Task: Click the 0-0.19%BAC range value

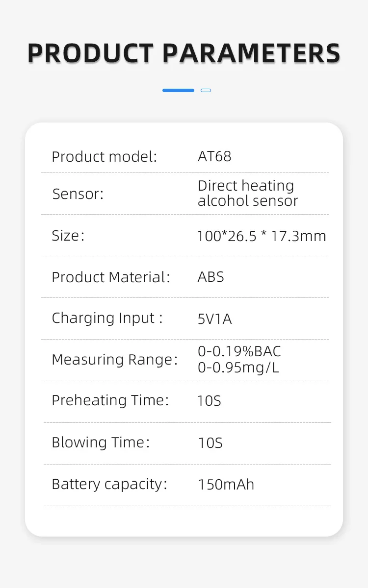Action: [x=239, y=352]
